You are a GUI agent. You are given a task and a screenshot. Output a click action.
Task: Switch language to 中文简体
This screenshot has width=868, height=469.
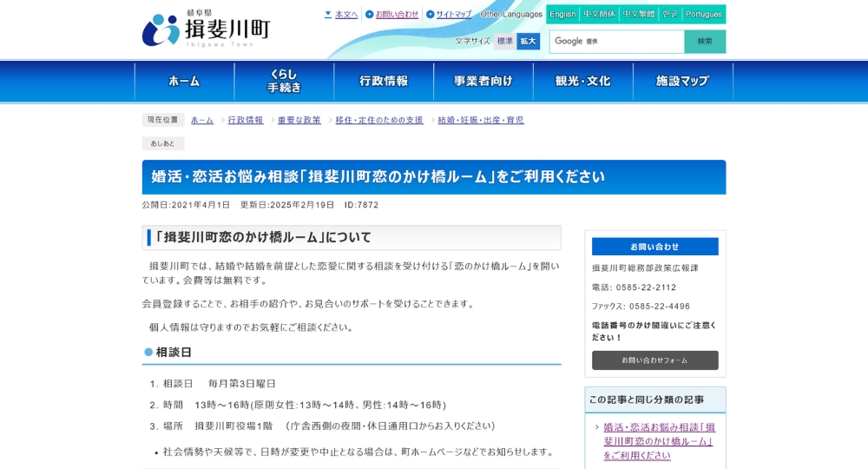(599, 15)
